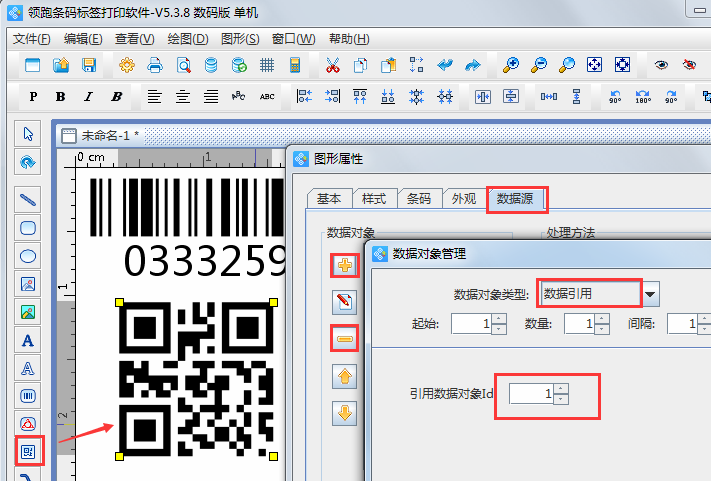711x481 pixels.
Task: Open the 文件(F) menu
Action: (x=32, y=39)
